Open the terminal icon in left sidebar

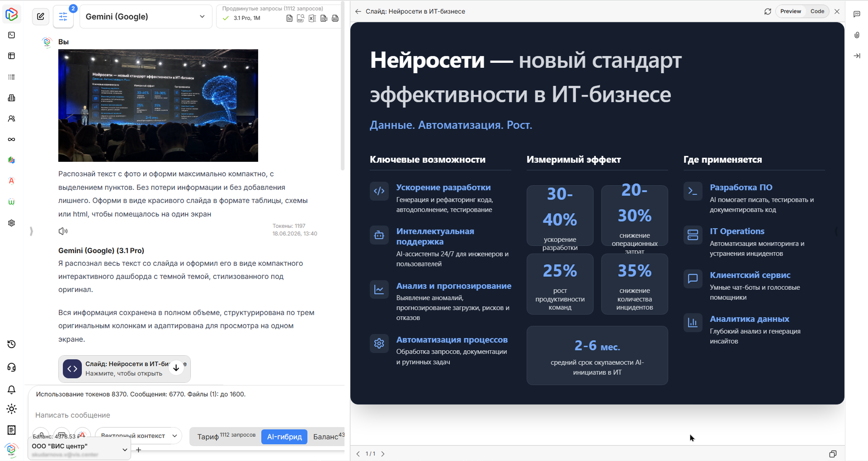[x=12, y=35]
